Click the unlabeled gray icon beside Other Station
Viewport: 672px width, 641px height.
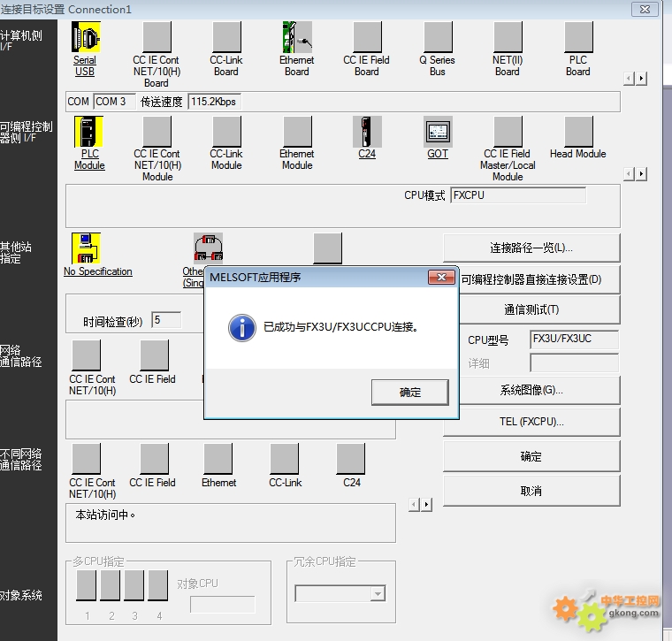[328, 248]
